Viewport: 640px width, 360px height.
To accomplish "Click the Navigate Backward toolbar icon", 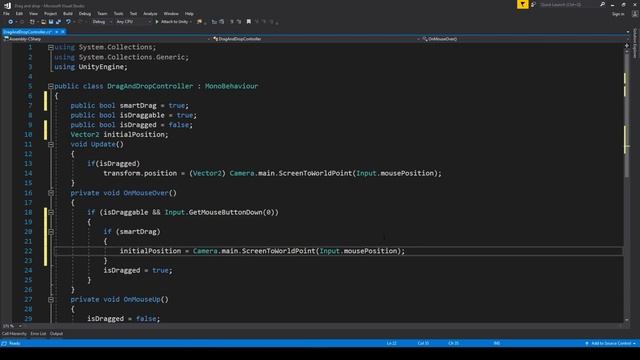I will (11, 22).
